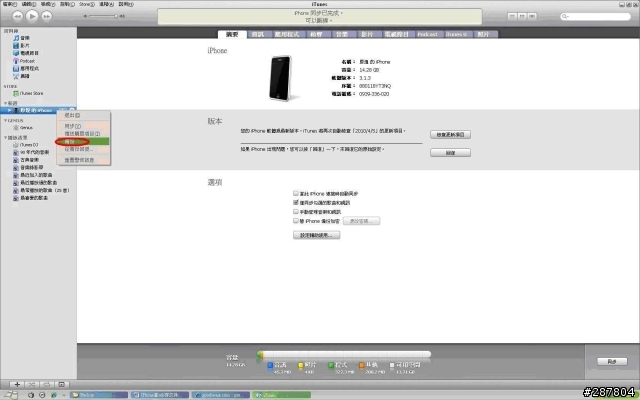Click the accessibility settings button under the checkboxes
640x400 pixels.
tap(316, 235)
